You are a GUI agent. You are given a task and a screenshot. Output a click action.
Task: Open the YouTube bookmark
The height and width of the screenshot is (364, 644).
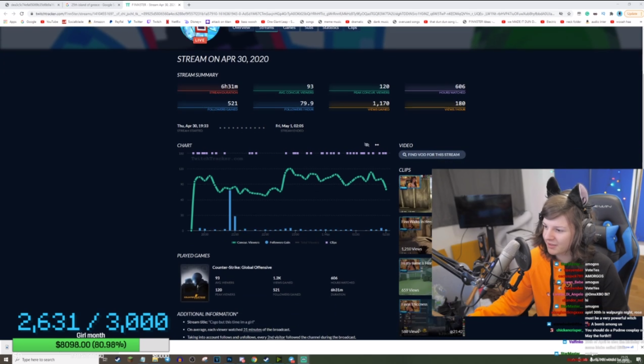pyautogui.click(x=49, y=22)
